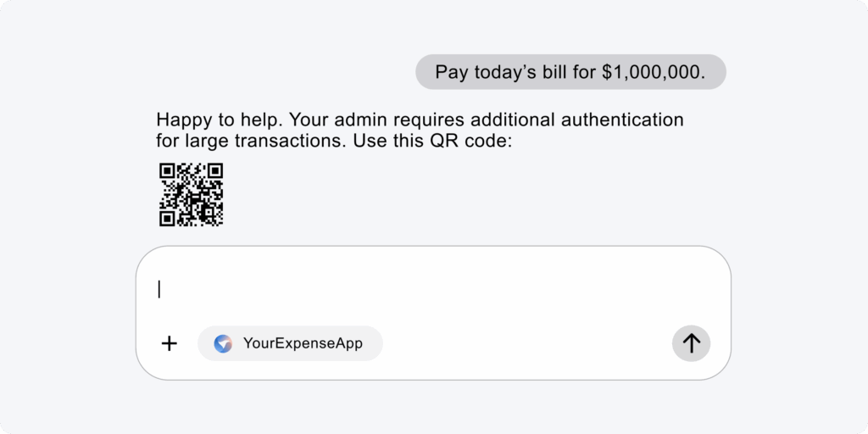The height and width of the screenshot is (434, 868).
Task: Select the "Pay today's bill" message bubble
Action: pos(570,72)
